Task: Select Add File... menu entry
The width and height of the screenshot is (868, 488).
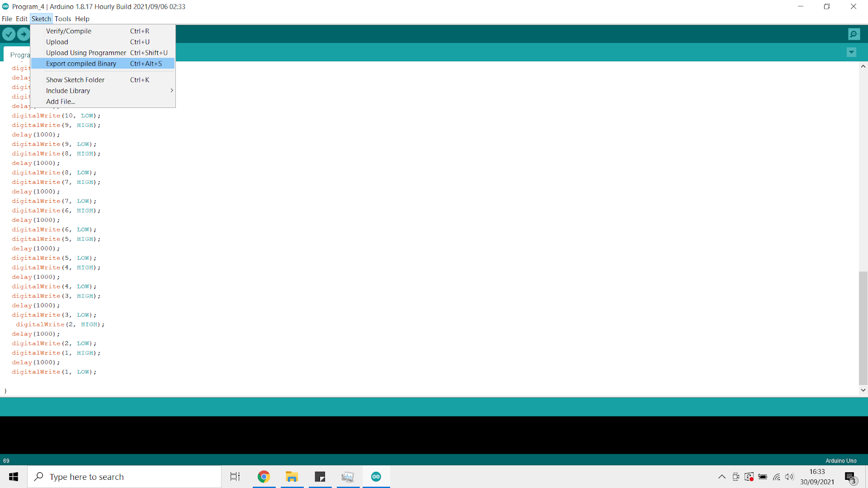Action: click(103, 101)
